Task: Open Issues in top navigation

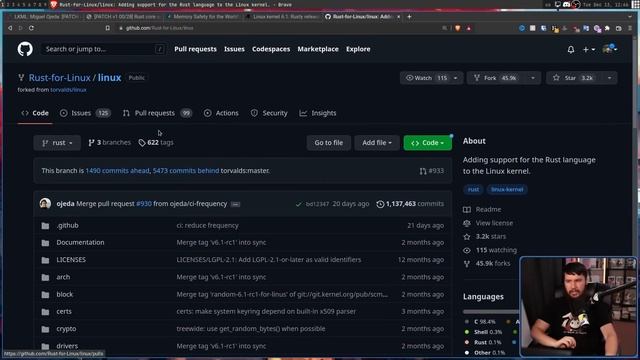Action: (234, 49)
